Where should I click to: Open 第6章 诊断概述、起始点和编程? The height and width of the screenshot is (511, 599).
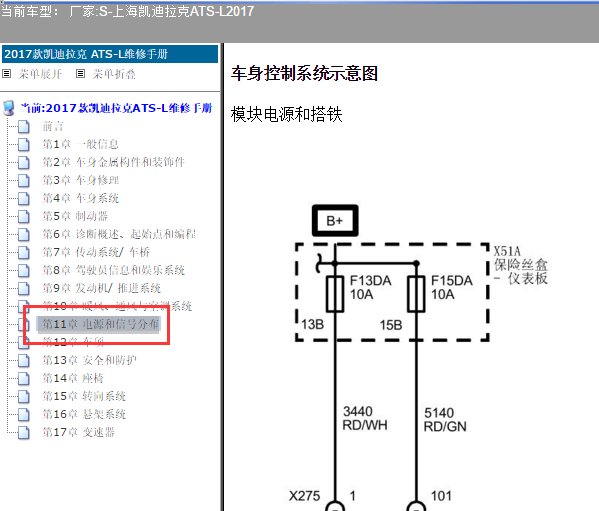(x=119, y=234)
